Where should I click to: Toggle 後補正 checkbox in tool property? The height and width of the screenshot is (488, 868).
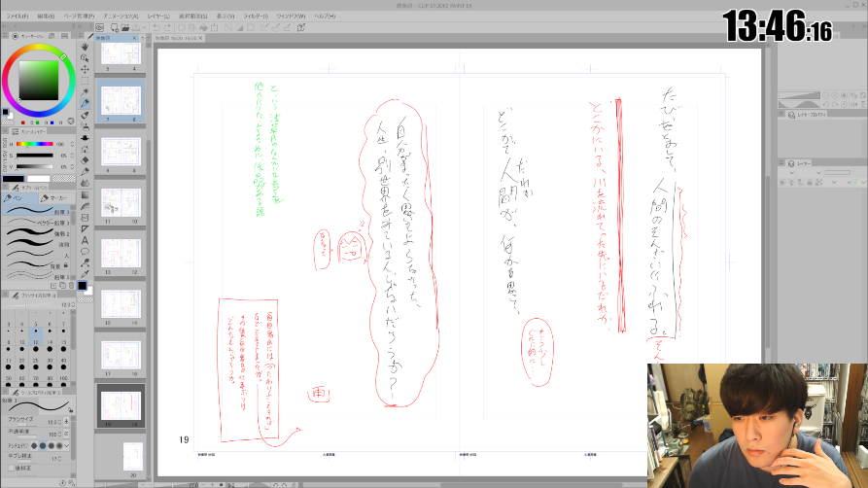click(x=11, y=468)
